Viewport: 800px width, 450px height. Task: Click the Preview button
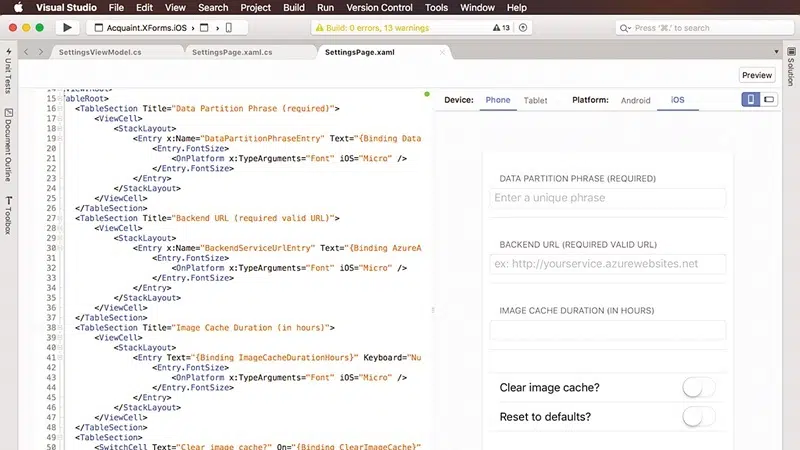point(757,75)
